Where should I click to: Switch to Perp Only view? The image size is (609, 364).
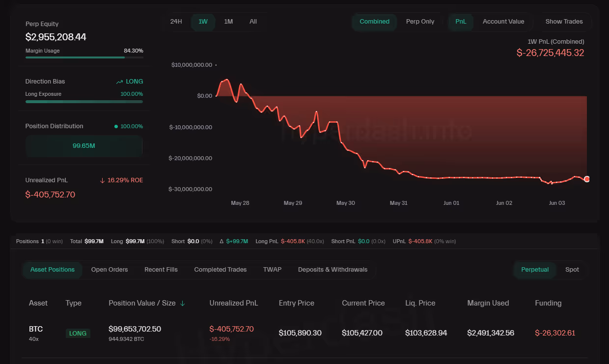pyautogui.click(x=420, y=22)
